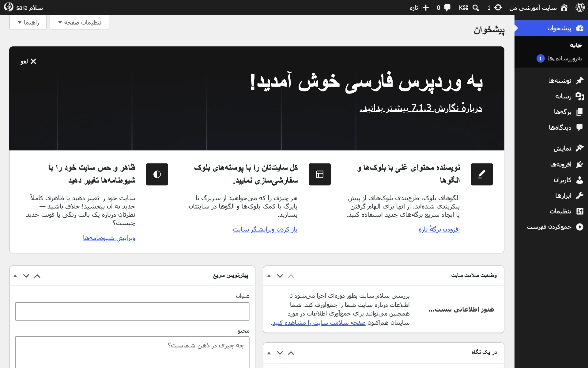The height and width of the screenshot is (368, 588).
Task: Move وضعیت سلامت سایت panel down
Action: point(280,276)
